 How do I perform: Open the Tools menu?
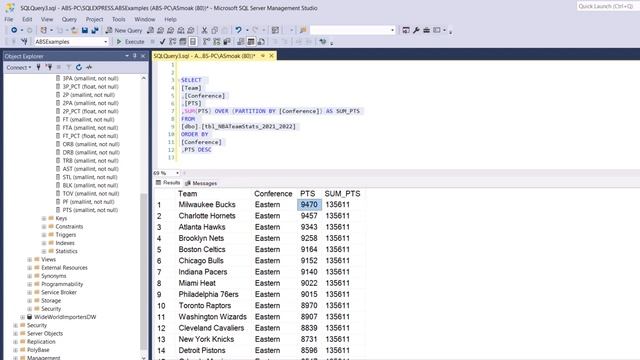point(118,19)
